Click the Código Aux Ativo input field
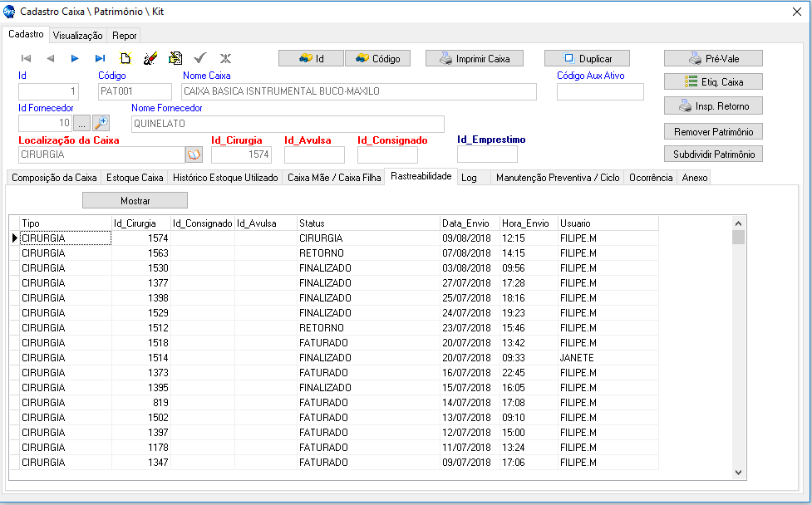Screen dimensions: 812x505 [600, 91]
